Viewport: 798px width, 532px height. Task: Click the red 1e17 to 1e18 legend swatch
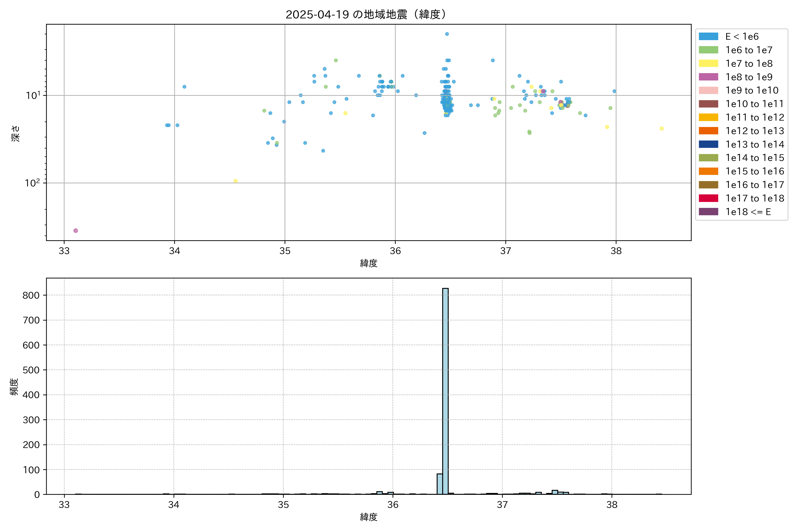pyautogui.click(x=708, y=198)
